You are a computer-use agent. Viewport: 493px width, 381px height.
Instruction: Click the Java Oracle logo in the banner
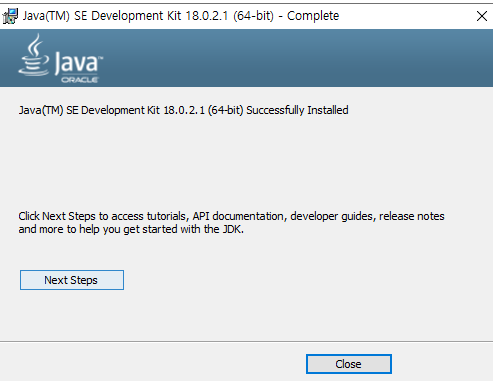(61, 58)
